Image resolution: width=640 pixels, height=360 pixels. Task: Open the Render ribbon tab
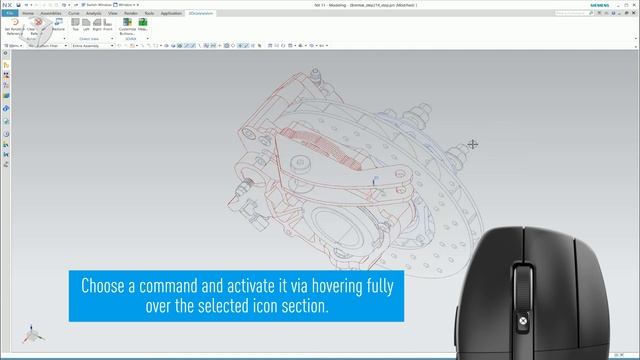[x=131, y=13]
